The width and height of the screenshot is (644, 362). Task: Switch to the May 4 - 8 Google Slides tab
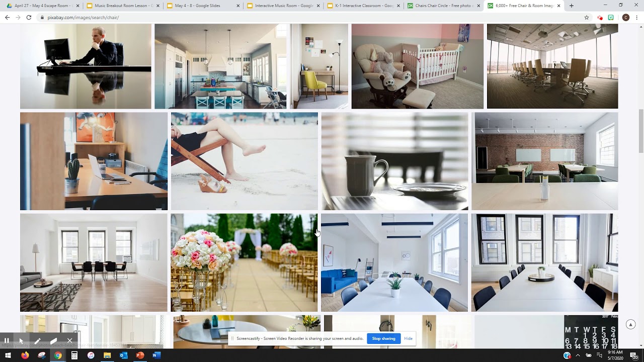pos(203,6)
